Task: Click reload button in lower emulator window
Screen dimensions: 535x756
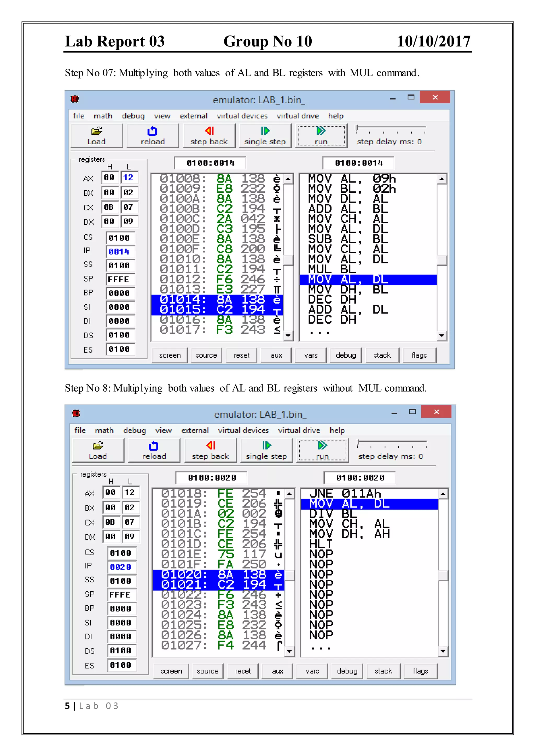Action: (154, 450)
